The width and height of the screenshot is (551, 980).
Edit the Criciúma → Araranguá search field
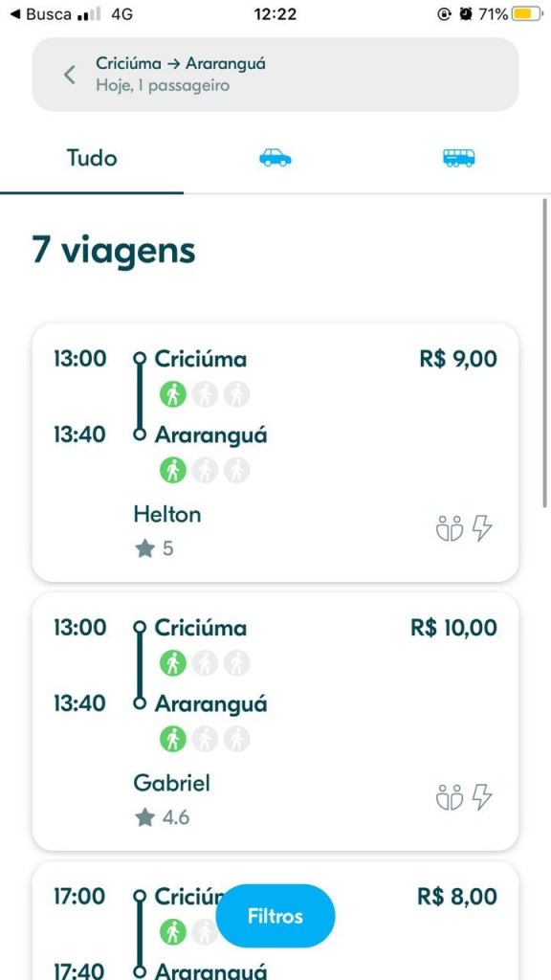coord(275,75)
